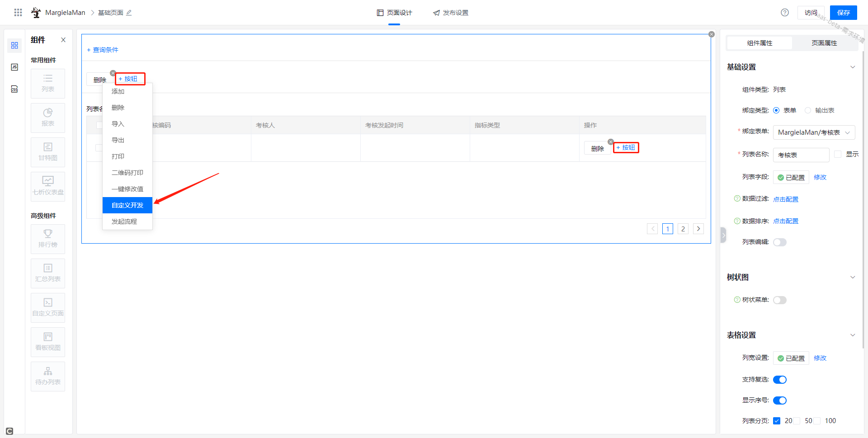The width and height of the screenshot is (868, 438).
Task: Click help icon next to 数据排序
Action: coord(737,221)
